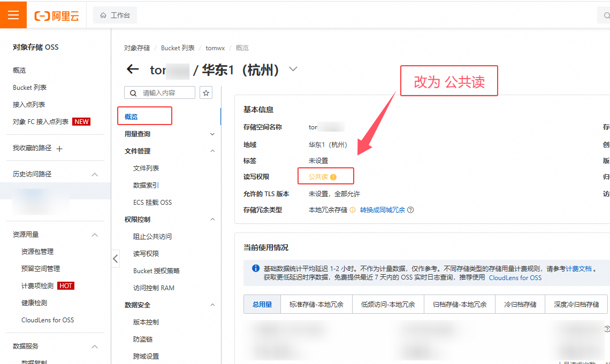The height and width of the screenshot is (364, 610).
Task: Open ECS 挂载 OSS menu item
Action: click(152, 203)
